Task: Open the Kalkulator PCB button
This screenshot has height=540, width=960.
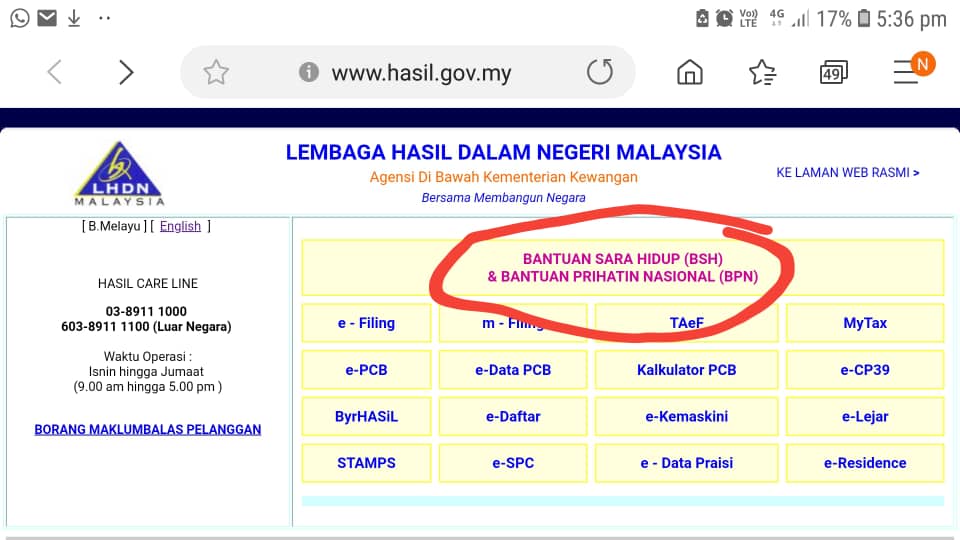Action: pyautogui.click(x=686, y=370)
